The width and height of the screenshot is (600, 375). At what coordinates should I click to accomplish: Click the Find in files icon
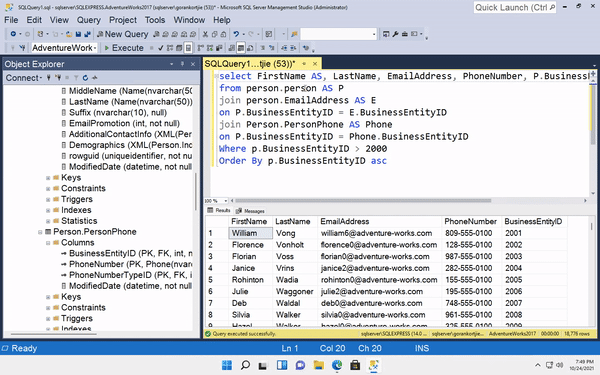294,34
